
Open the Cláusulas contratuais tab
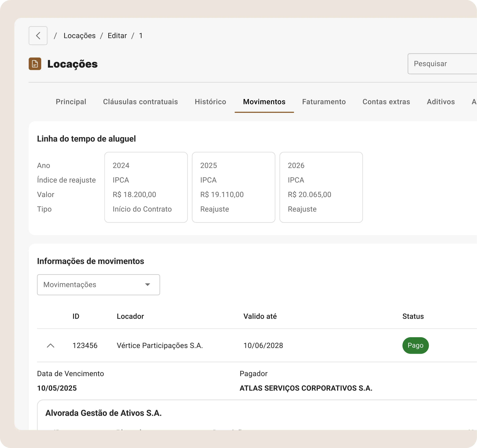(140, 102)
